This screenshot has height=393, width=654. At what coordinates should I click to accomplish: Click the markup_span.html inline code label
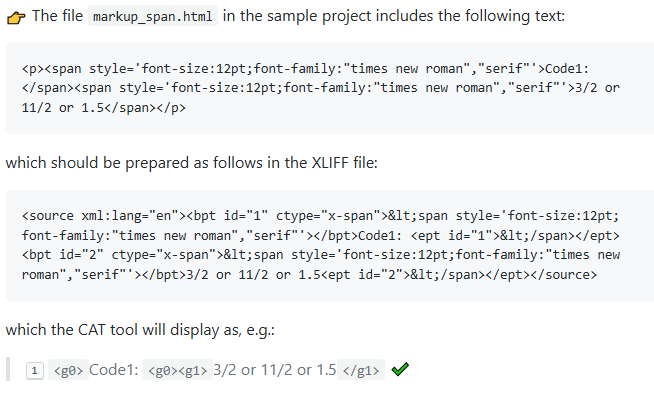click(153, 16)
